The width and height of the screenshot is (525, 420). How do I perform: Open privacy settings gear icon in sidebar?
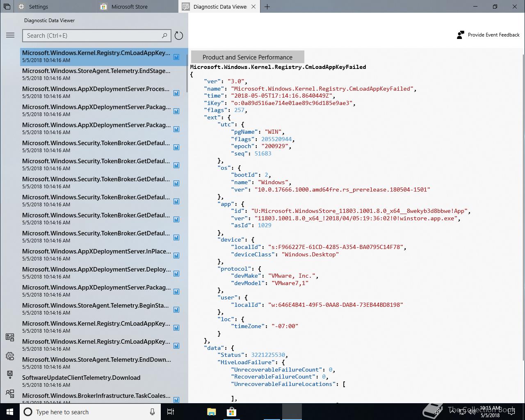point(10,356)
